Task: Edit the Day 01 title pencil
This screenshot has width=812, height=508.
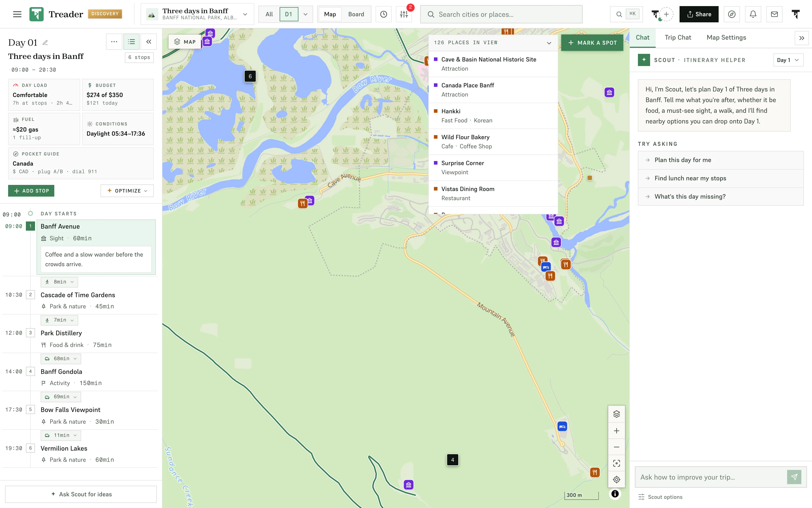Action: [x=45, y=43]
